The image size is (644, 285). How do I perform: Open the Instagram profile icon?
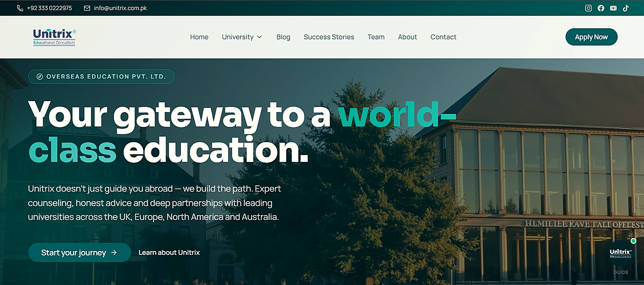(x=588, y=8)
